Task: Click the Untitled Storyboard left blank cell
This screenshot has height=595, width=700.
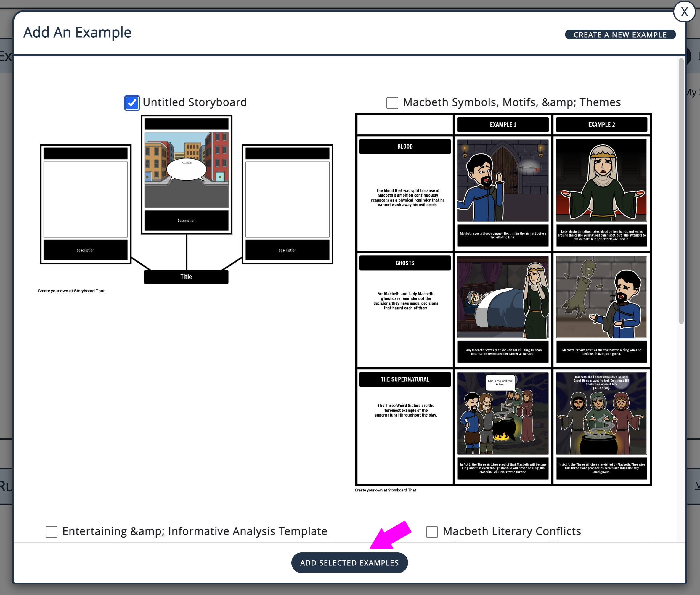Action: pos(86,200)
